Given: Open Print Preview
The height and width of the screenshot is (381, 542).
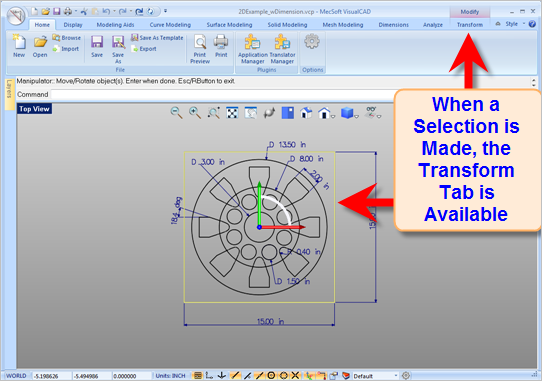Looking at the screenshot, I should (x=200, y=49).
